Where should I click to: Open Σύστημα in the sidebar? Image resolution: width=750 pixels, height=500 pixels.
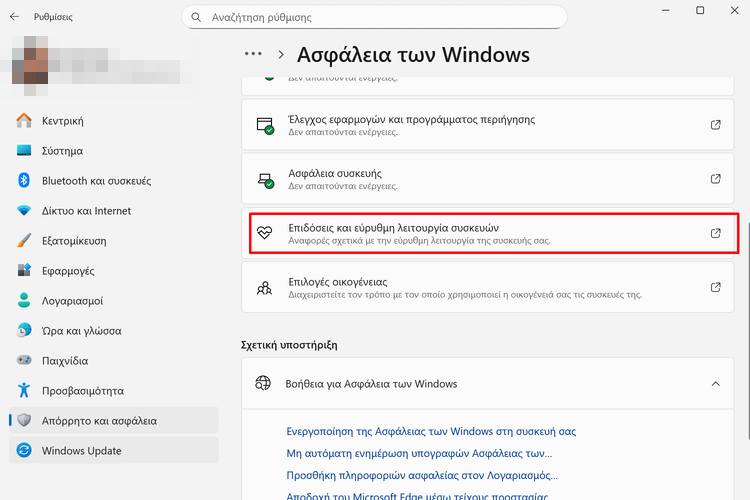62,151
